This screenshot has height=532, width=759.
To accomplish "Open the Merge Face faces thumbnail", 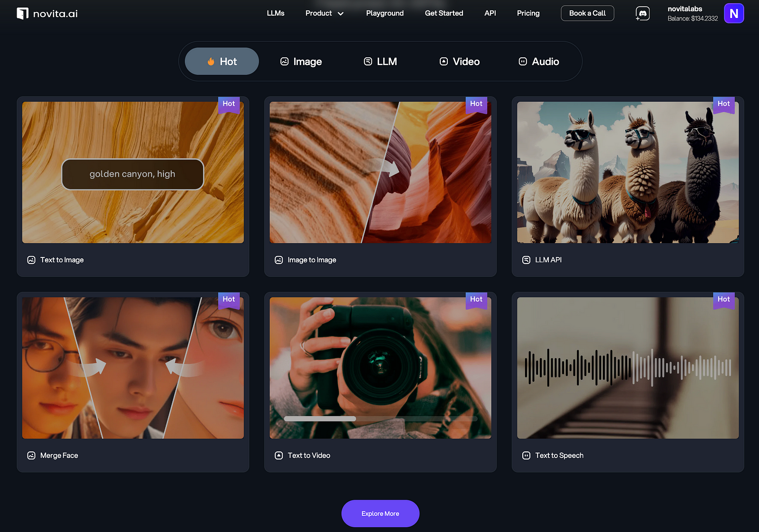I will click(133, 368).
